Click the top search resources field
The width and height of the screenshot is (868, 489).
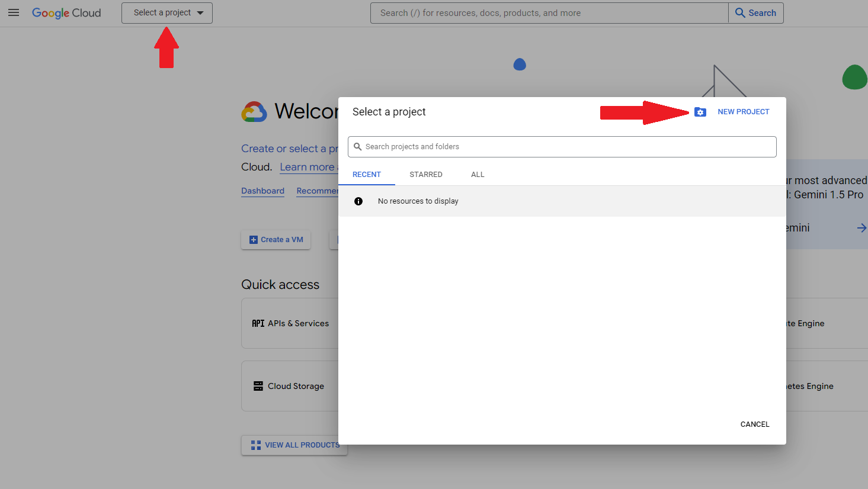point(549,13)
